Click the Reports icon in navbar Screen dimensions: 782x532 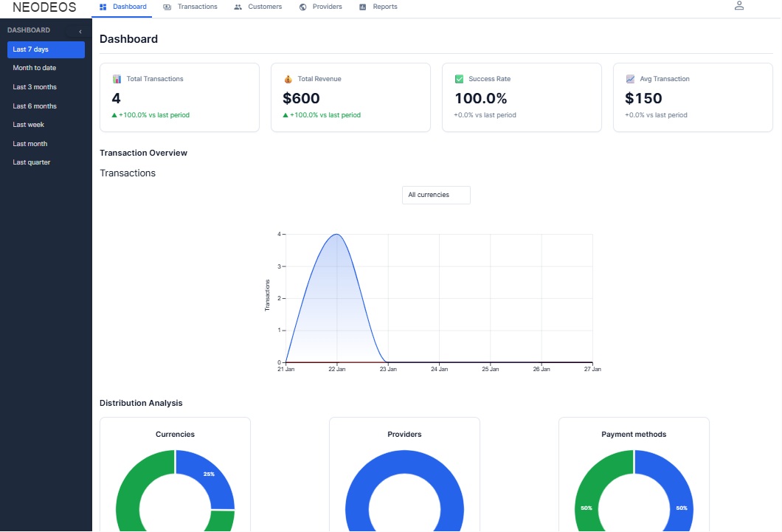tap(362, 7)
